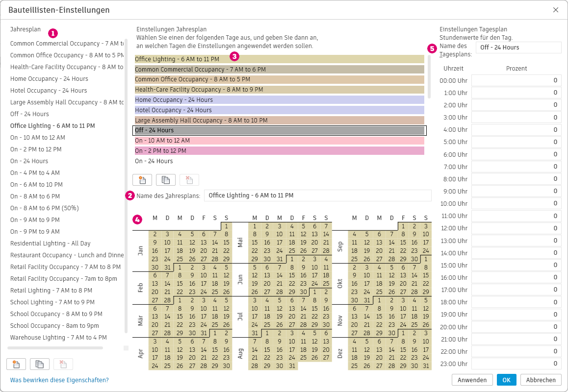Pick 'Office Lighting - 6 AM to 11 PM' olive day-plan bar
This screenshot has width=568, height=392.
(x=279, y=59)
